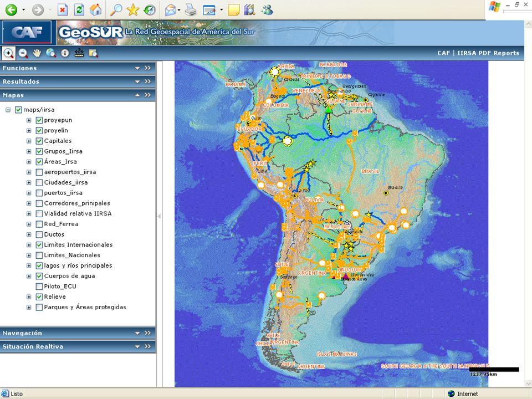Click the yellow note icon
The image size is (532, 399).
(233, 10)
